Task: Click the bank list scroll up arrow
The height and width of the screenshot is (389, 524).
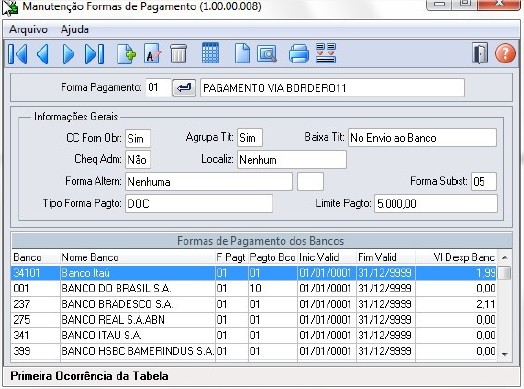Action: coord(505,257)
